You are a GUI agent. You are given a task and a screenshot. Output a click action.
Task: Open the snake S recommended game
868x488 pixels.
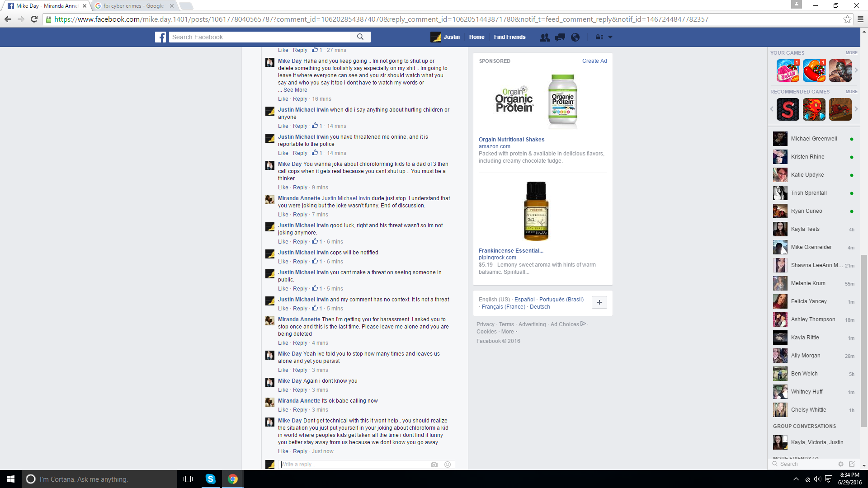788,109
